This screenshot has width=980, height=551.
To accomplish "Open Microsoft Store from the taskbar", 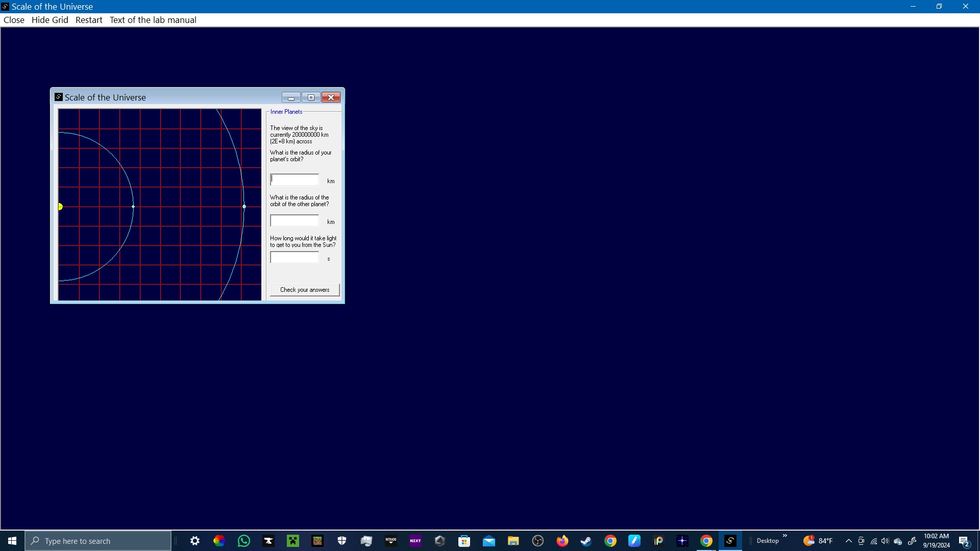I will 464,541.
